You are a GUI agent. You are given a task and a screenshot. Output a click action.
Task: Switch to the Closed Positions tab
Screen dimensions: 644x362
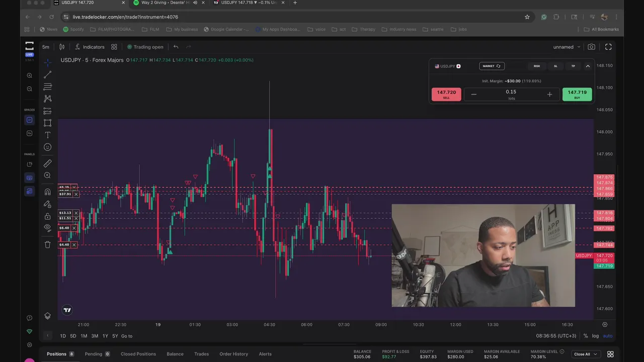coord(138,354)
